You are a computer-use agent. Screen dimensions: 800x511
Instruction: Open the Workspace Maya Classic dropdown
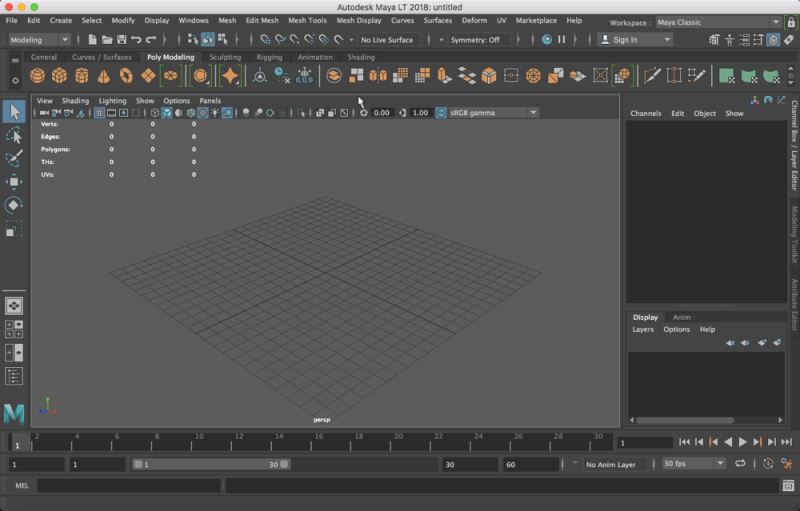(718, 22)
